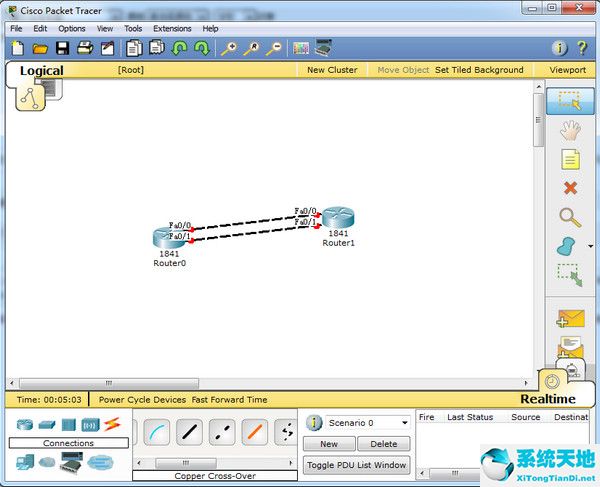Select the Routers device category

(25, 424)
